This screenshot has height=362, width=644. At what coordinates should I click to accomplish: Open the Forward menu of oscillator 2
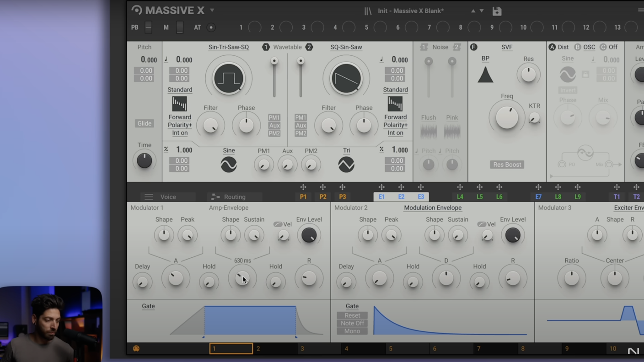395,117
